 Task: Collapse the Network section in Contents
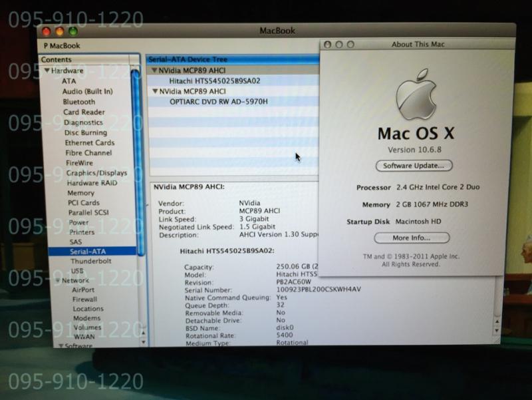pos(58,280)
